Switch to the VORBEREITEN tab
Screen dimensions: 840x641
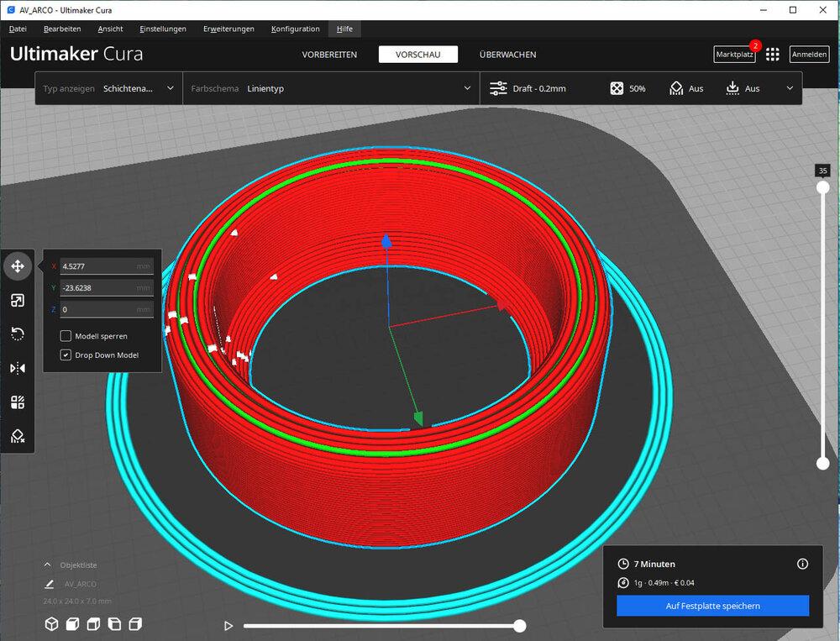(329, 55)
